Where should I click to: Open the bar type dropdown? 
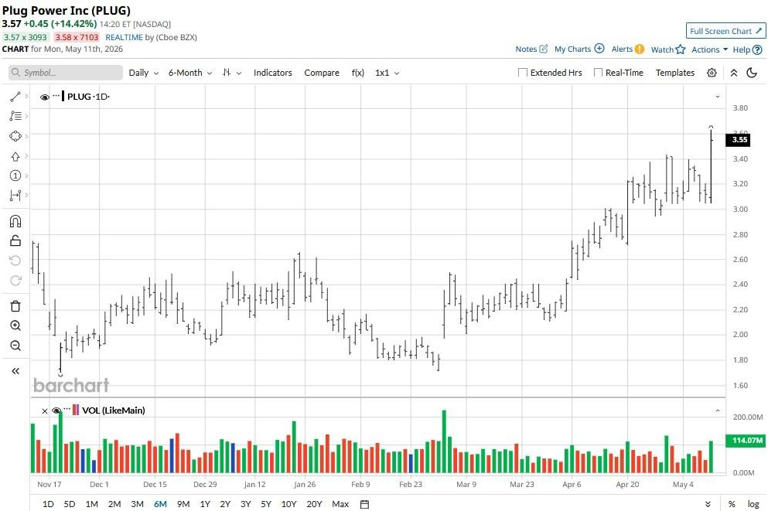(x=232, y=73)
